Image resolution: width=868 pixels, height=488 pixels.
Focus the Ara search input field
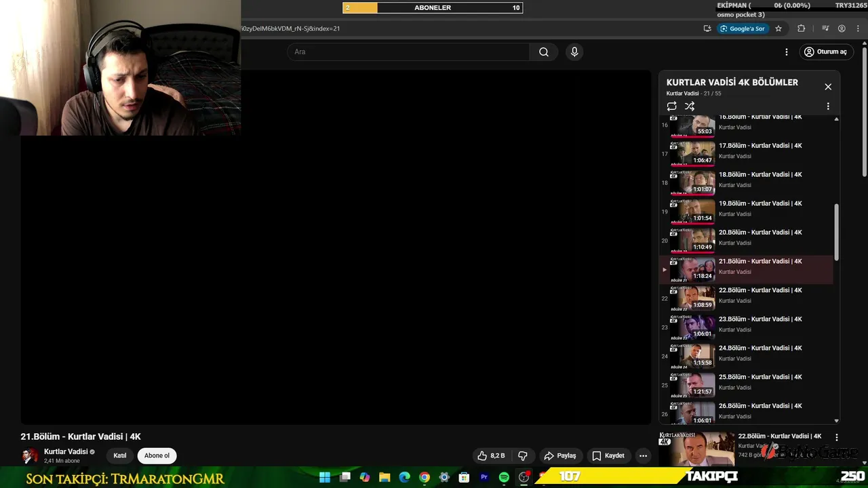[408, 52]
